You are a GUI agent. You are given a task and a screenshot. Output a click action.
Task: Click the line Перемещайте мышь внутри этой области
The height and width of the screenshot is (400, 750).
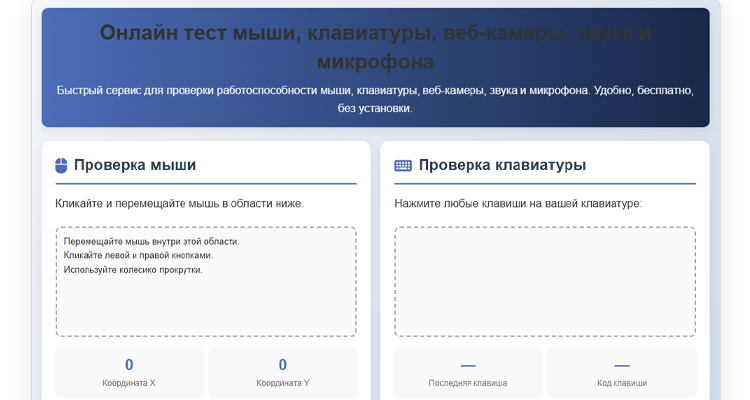[151, 242]
